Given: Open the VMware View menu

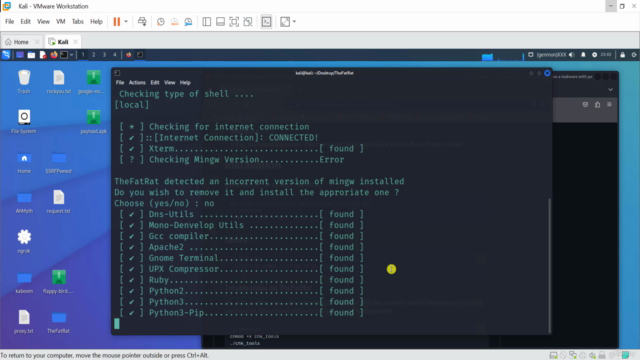Looking at the screenshot, I should [x=43, y=22].
